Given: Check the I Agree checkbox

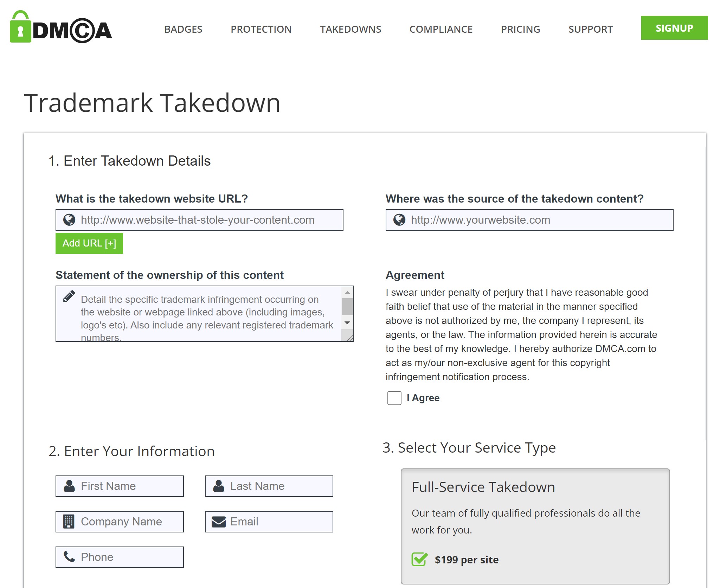Looking at the screenshot, I should (394, 398).
